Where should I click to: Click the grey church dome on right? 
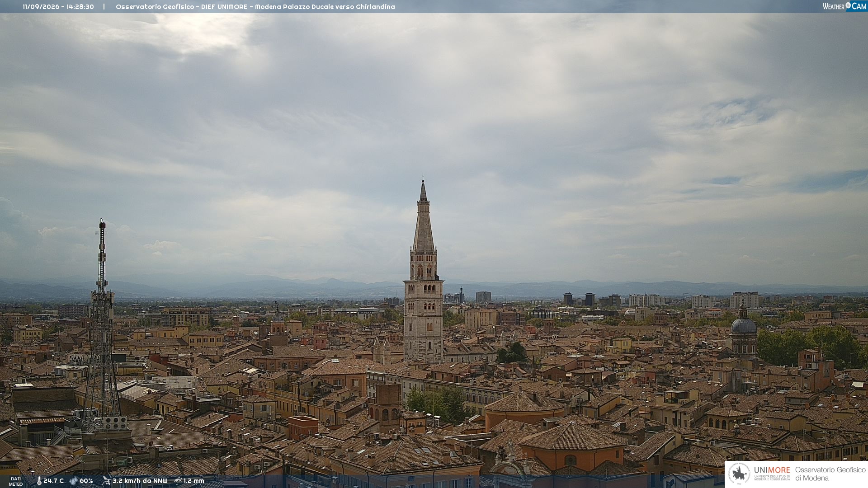pyautogui.click(x=744, y=324)
